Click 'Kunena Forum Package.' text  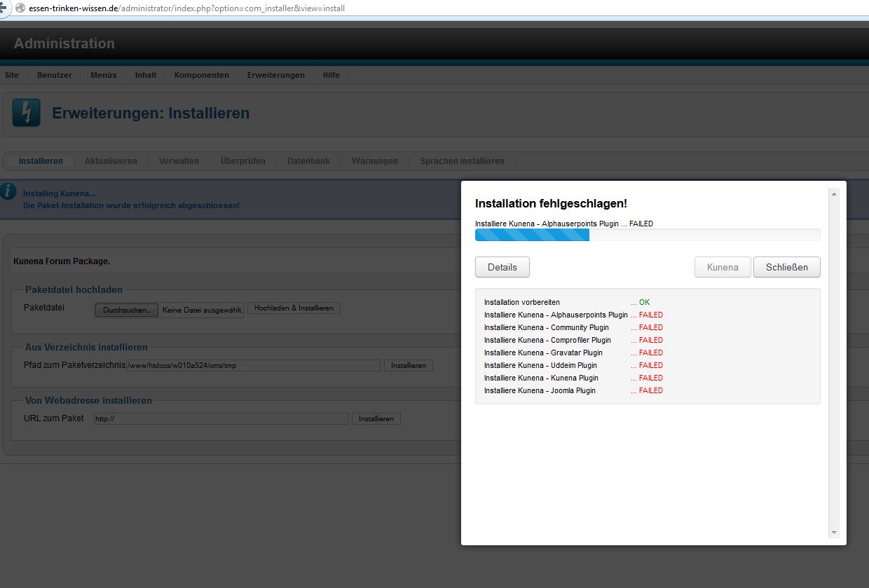coord(62,261)
